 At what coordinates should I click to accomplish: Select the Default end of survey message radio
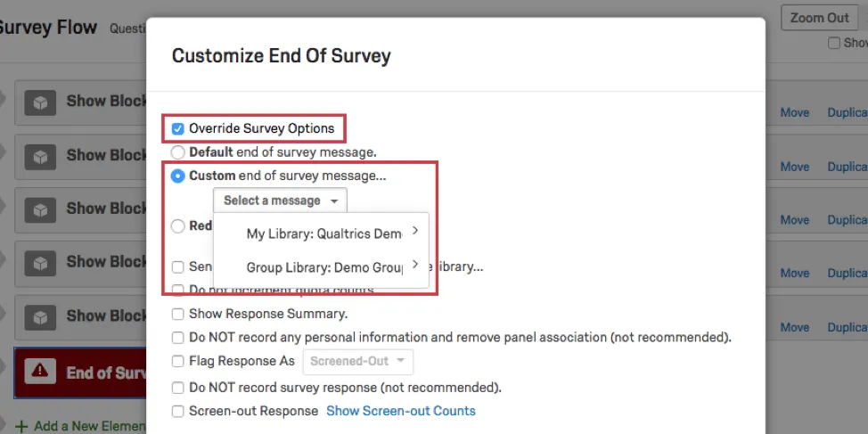pyautogui.click(x=178, y=152)
